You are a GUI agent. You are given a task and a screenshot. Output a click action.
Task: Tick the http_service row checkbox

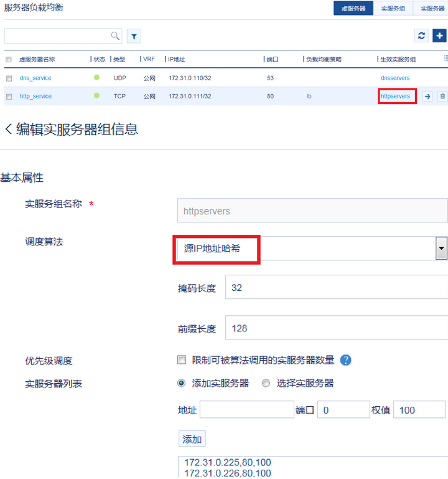pos(9,97)
